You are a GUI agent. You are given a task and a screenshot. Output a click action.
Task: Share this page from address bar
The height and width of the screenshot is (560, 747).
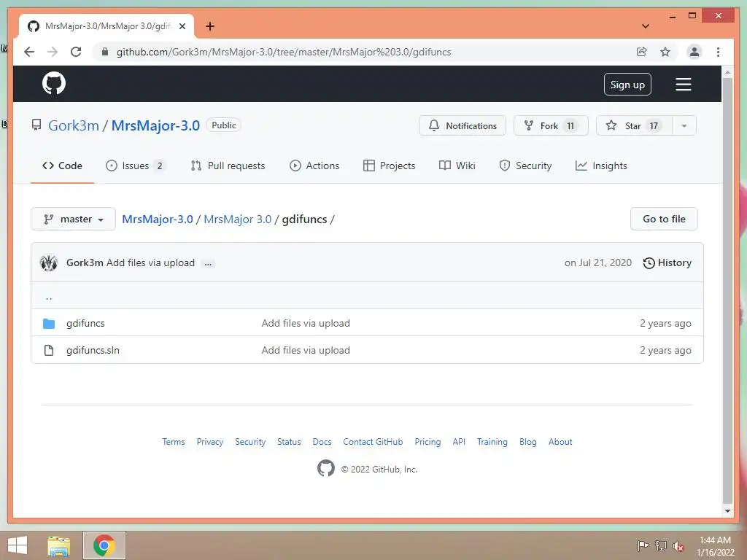(x=642, y=52)
